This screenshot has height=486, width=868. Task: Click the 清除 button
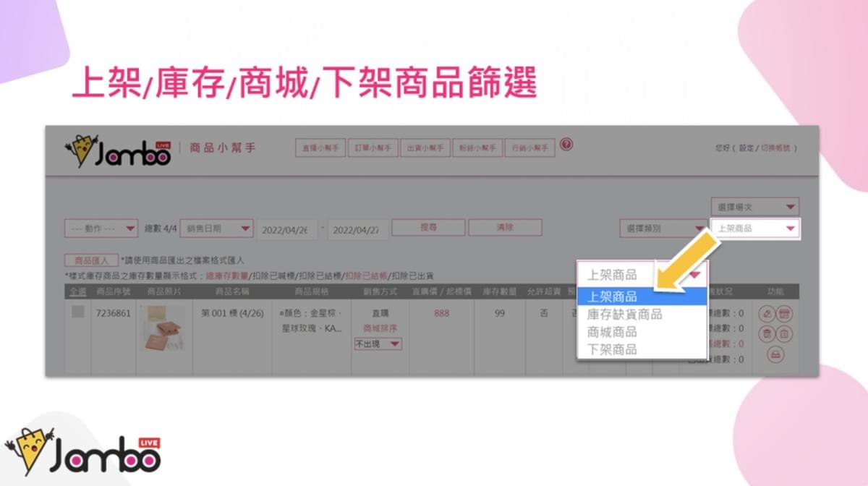point(505,228)
